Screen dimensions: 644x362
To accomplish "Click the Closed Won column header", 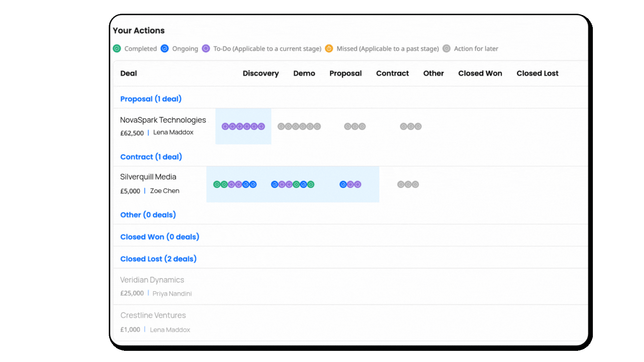I will coord(480,73).
